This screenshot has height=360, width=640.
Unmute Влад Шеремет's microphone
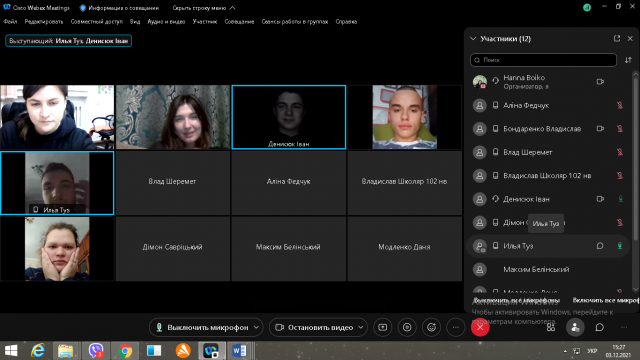tap(620, 152)
